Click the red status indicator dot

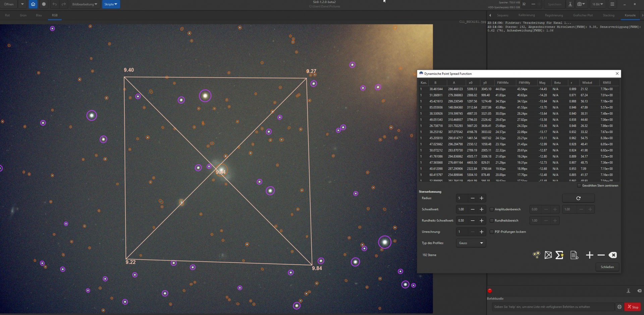click(490, 291)
